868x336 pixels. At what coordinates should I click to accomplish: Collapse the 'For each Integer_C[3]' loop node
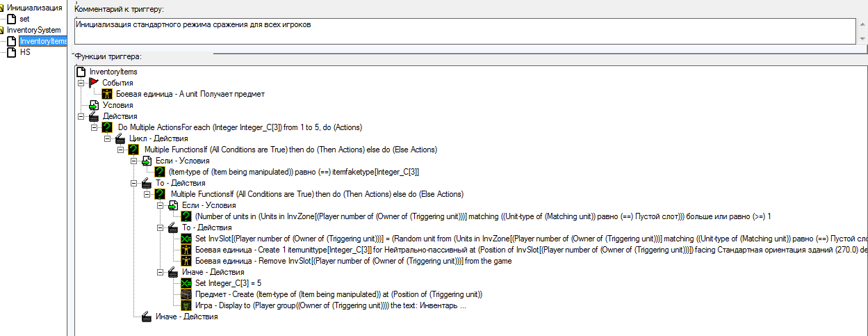point(95,127)
